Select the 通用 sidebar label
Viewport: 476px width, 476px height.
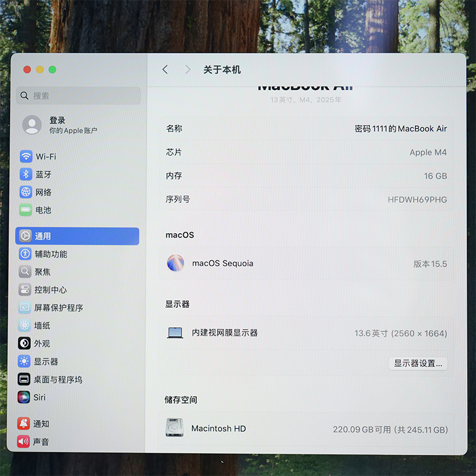coord(43,236)
